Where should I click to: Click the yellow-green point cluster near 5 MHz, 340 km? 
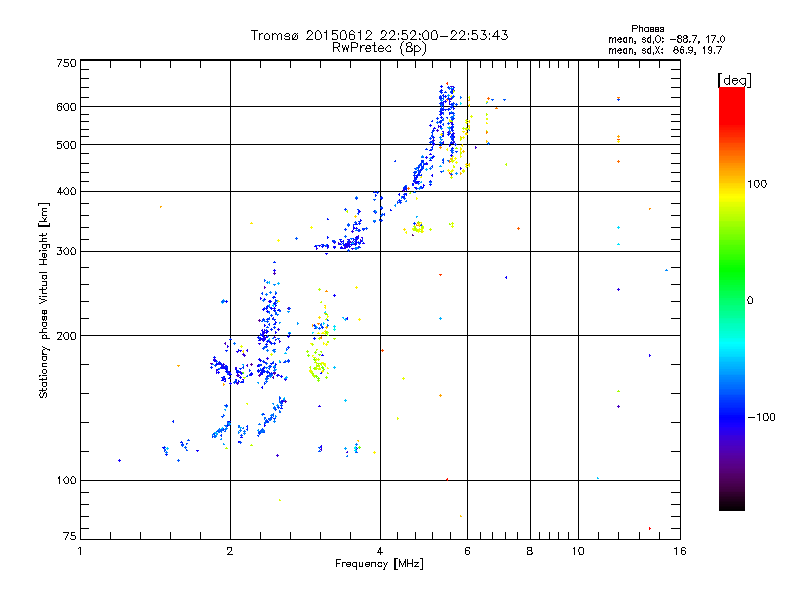click(x=418, y=228)
